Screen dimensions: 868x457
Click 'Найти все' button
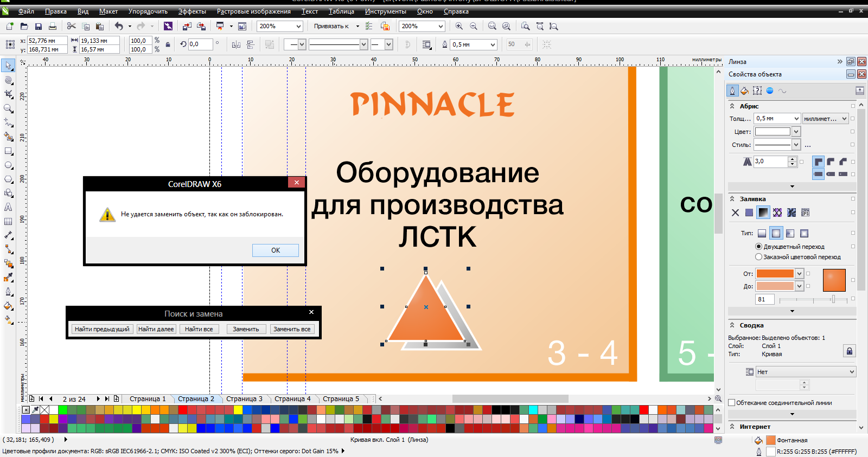click(199, 329)
